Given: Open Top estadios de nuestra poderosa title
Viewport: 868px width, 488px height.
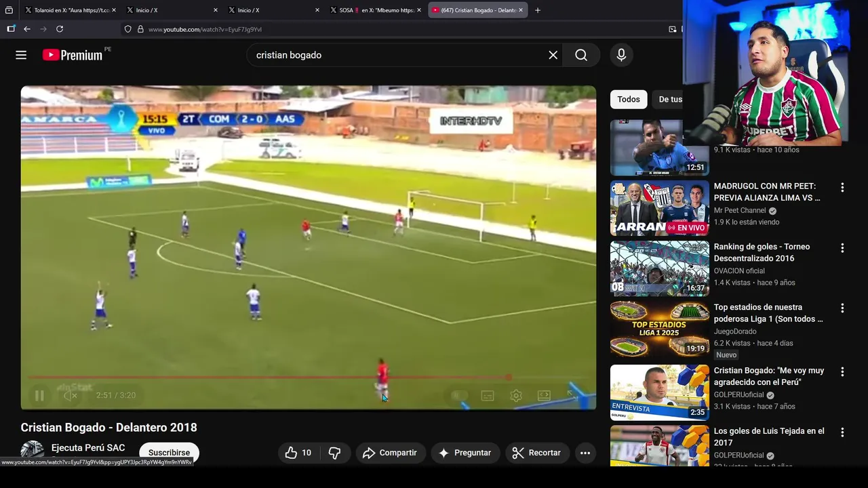Looking at the screenshot, I should [768, 313].
